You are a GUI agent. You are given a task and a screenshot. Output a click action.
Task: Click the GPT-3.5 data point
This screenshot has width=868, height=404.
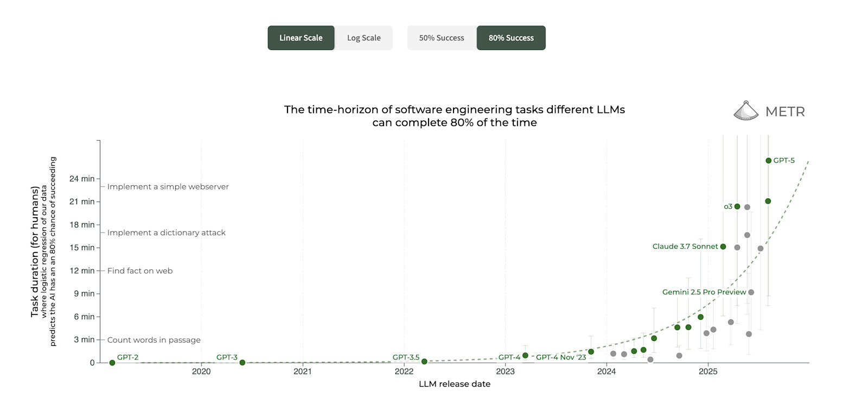[x=424, y=362]
